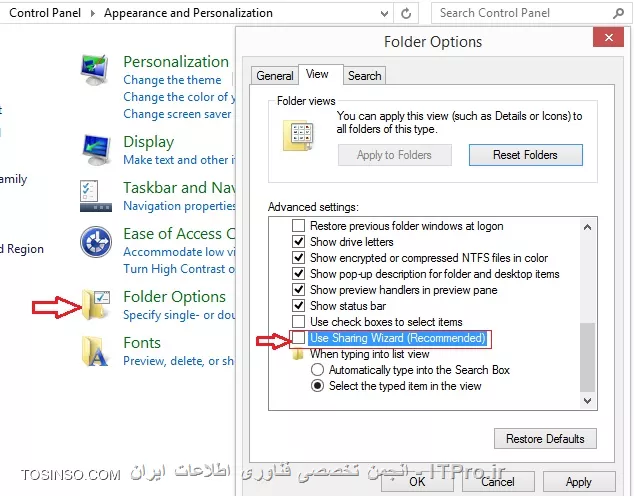Focus the Search Control Panel field
Viewport: 634px width, 496px height.
pyautogui.click(x=524, y=13)
